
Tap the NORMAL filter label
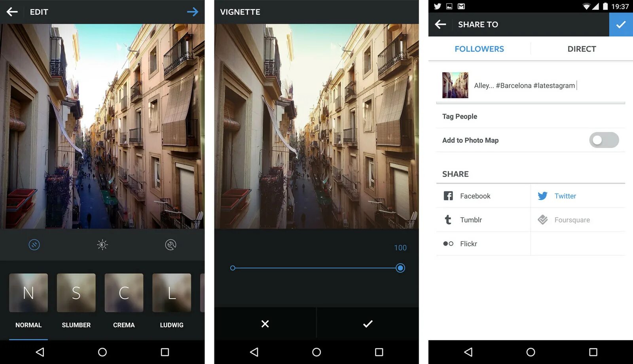coord(28,325)
